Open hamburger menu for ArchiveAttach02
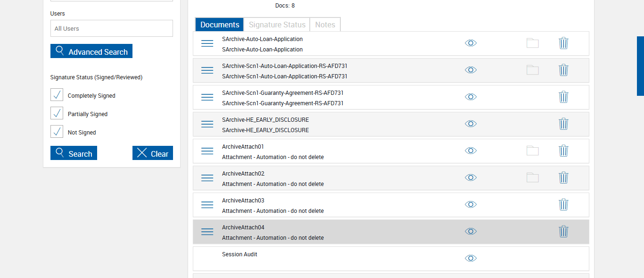 tap(207, 178)
